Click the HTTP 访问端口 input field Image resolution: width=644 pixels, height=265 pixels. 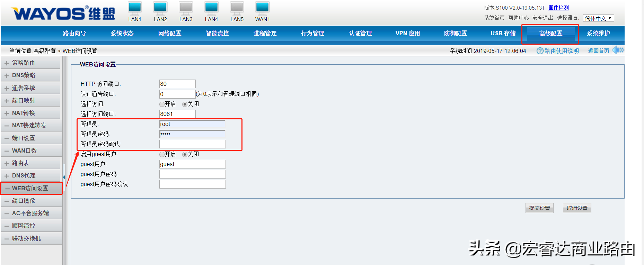point(177,84)
